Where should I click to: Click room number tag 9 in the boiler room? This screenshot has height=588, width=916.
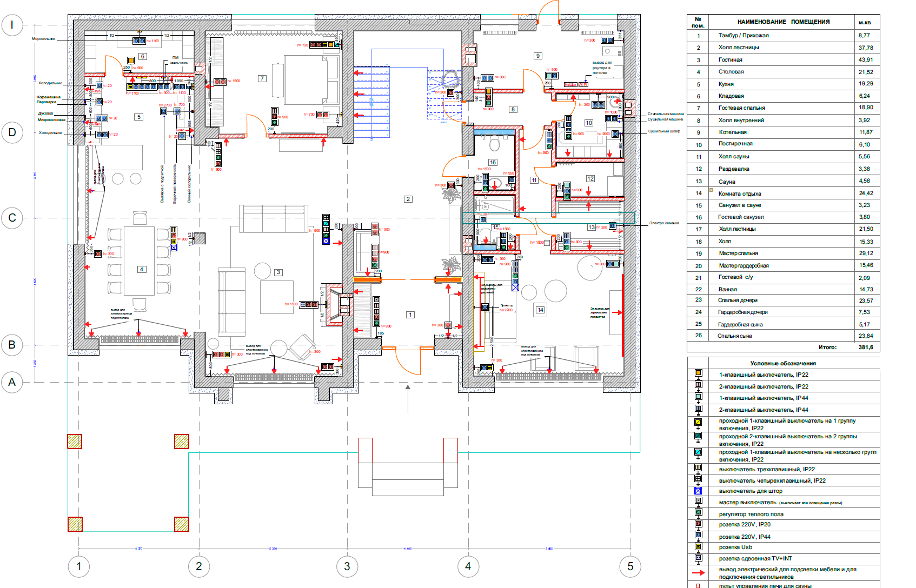tap(537, 56)
